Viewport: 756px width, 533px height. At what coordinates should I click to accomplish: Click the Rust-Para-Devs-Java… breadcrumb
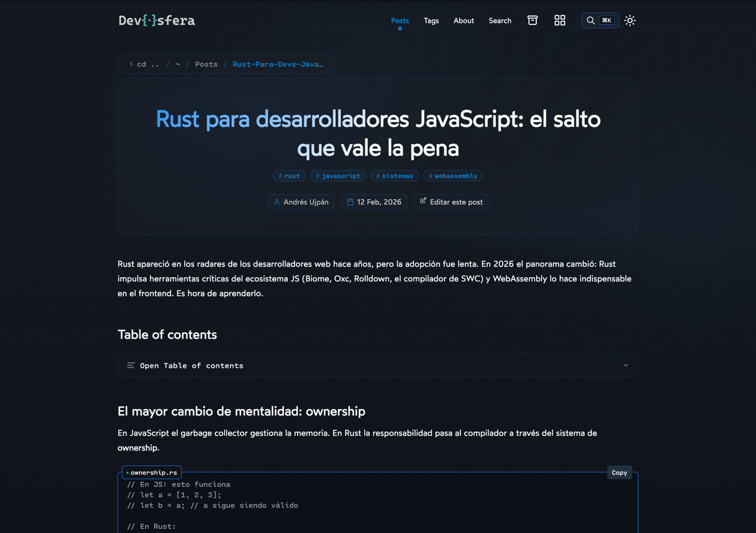coord(278,64)
